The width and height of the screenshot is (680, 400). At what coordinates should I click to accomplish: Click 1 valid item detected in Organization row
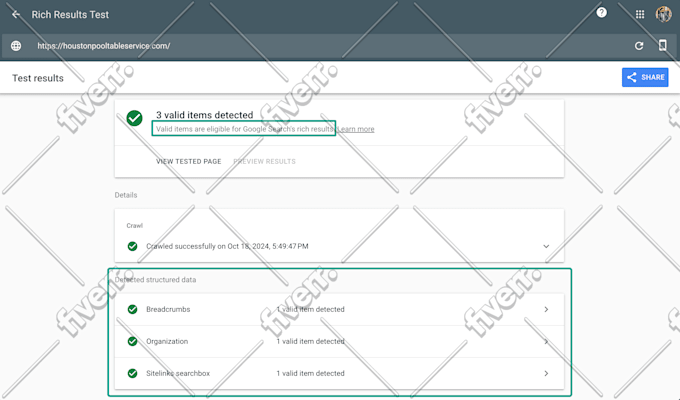tap(311, 341)
